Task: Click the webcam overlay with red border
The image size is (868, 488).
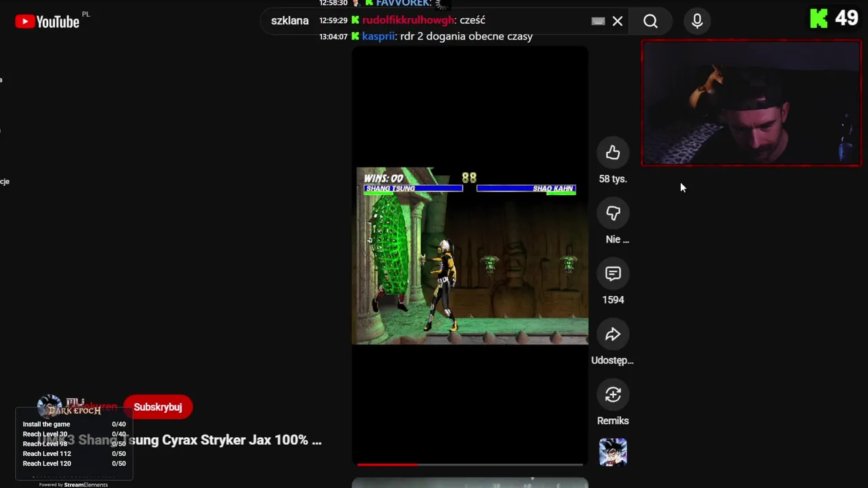Action: pyautogui.click(x=751, y=103)
